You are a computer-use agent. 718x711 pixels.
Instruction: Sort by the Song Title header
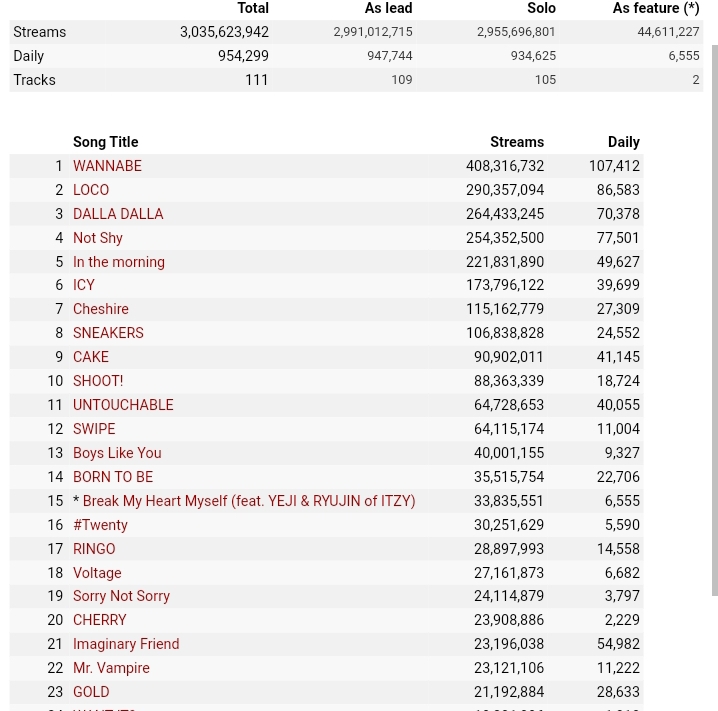(x=105, y=142)
